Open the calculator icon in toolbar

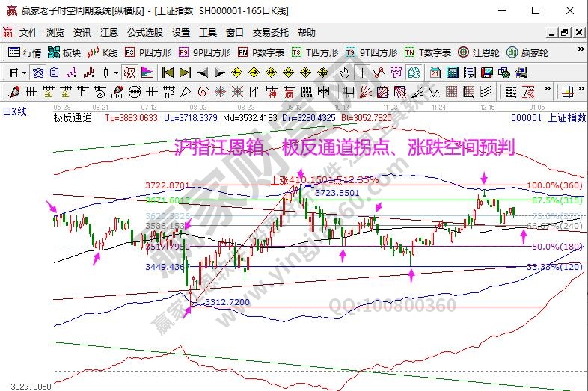click(452, 73)
